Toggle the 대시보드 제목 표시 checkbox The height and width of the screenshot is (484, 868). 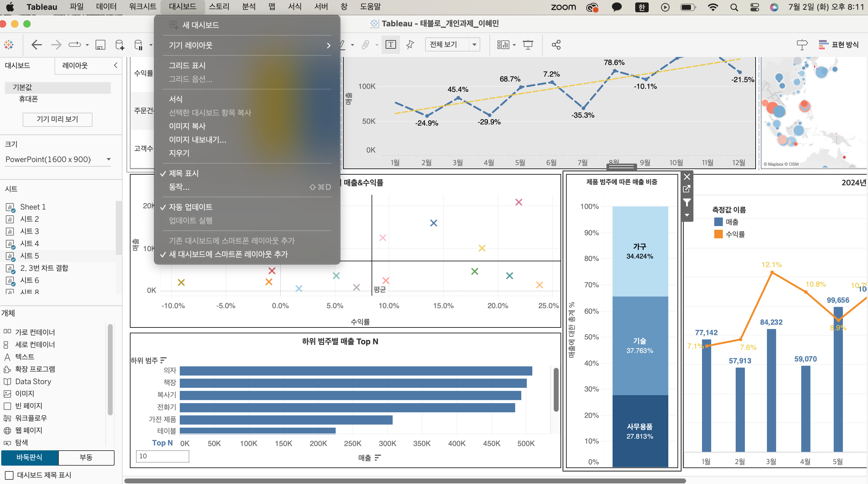point(9,475)
